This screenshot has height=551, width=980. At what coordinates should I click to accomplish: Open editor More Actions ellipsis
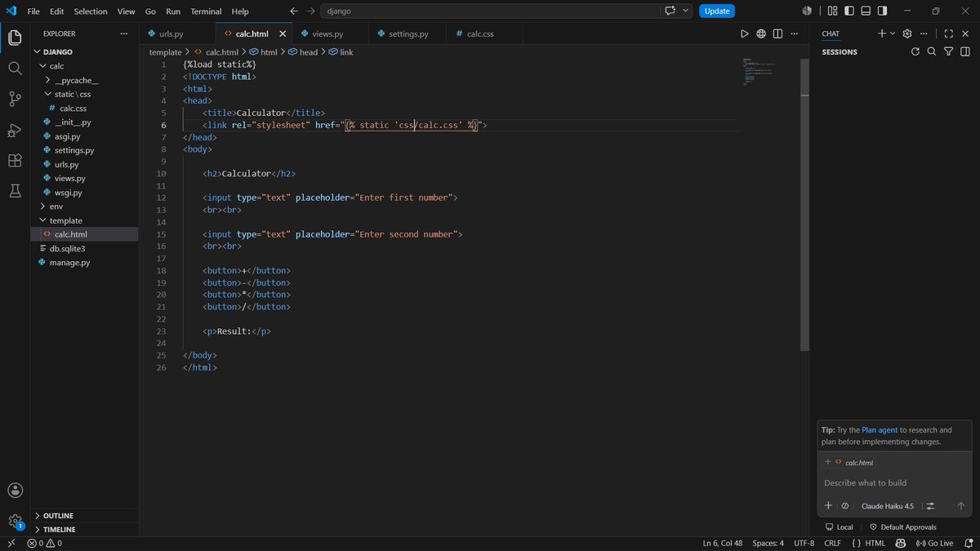tap(795, 33)
